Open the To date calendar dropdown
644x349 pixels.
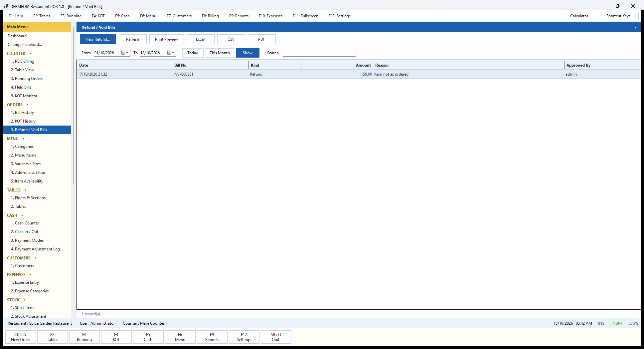tap(171, 53)
